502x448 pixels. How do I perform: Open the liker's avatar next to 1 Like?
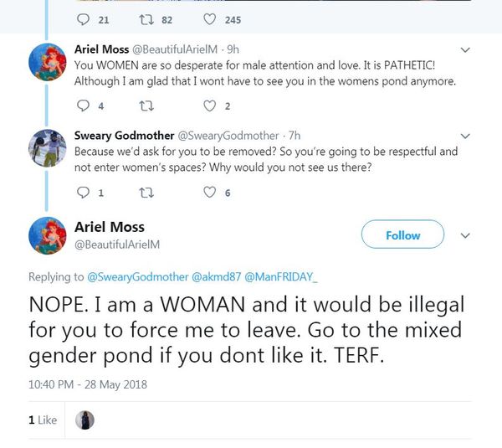(x=85, y=420)
